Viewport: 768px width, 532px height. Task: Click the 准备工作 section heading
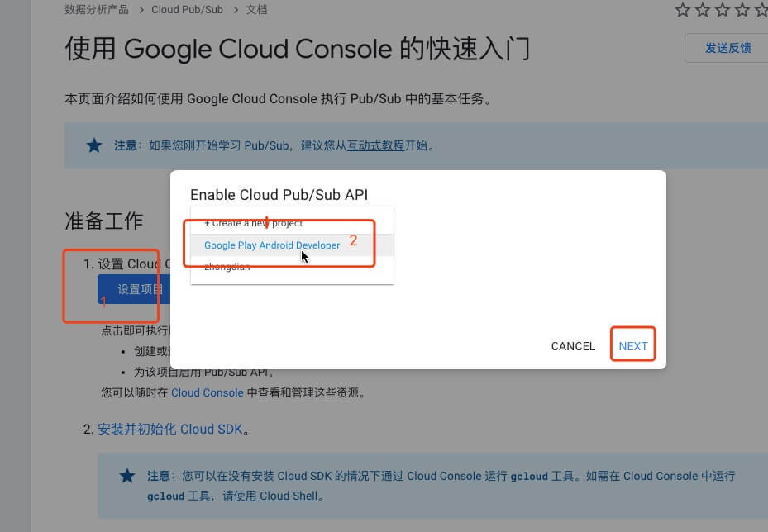pos(104,221)
